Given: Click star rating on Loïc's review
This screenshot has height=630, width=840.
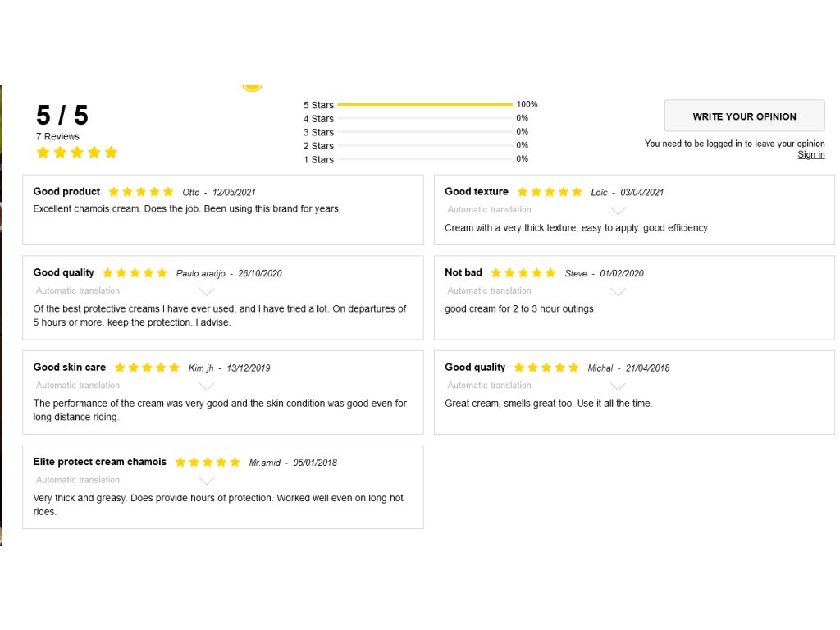Looking at the screenshot, I should click(x=550, y=192).
